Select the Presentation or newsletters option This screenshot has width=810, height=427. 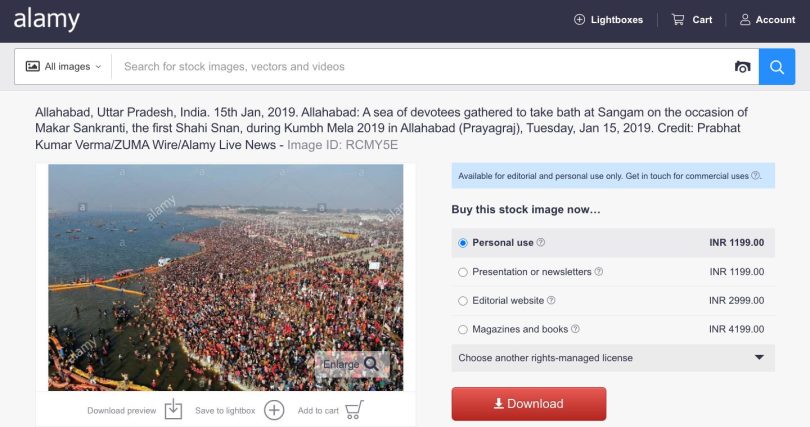pos(462,272)
